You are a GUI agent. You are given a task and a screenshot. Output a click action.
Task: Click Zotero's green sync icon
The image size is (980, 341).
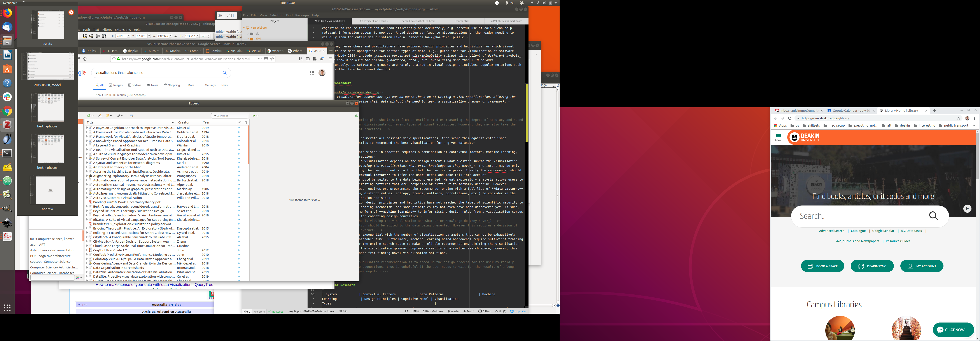(x=356, y=116)
